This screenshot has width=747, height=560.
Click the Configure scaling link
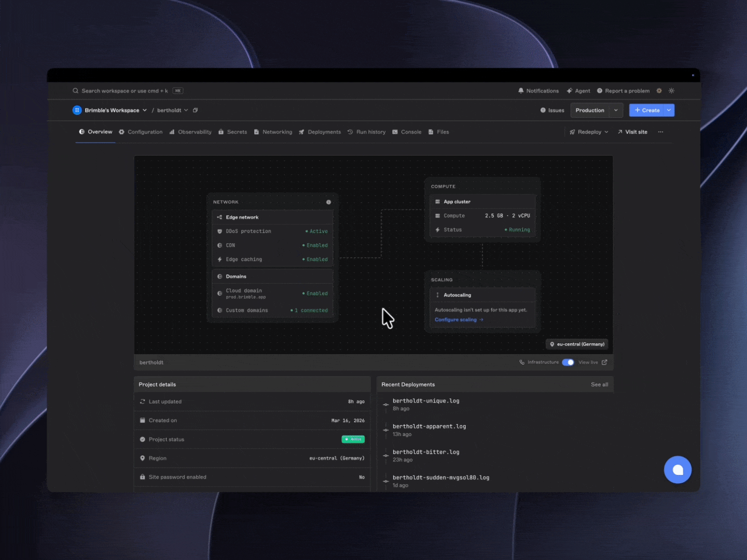459,320
